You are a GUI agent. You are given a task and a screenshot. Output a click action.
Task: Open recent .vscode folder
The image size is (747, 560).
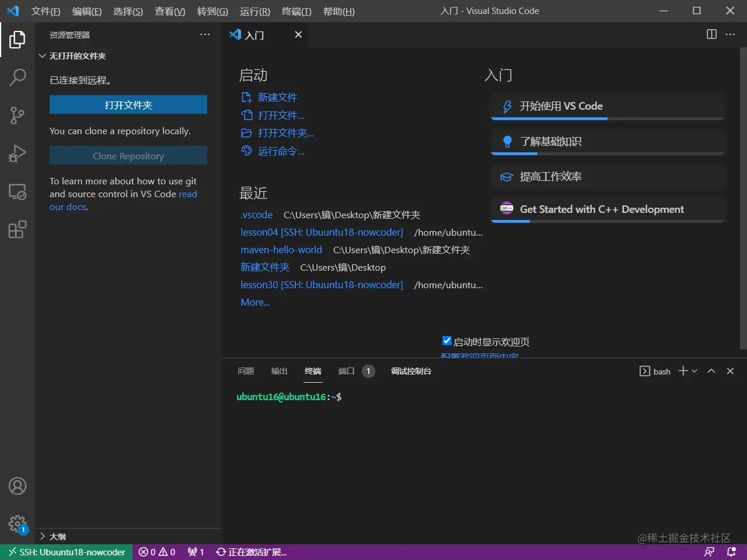256,215
